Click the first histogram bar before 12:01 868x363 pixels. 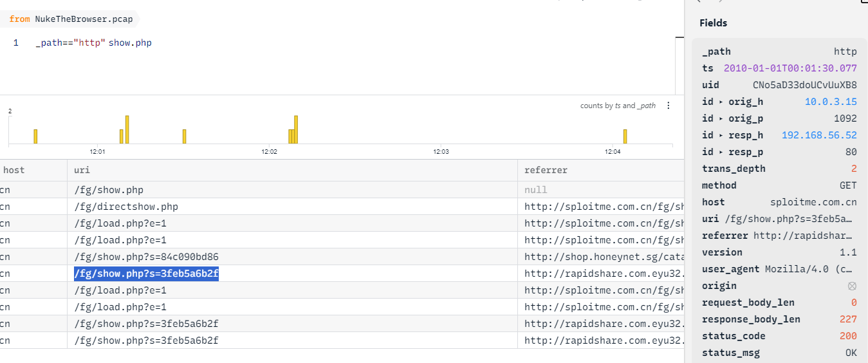35,136
